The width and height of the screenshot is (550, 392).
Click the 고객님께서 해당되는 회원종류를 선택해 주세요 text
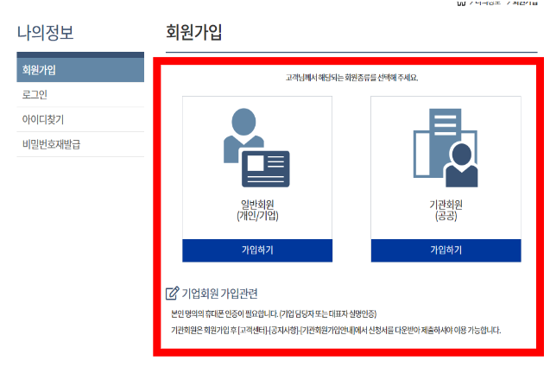(351, 78)
